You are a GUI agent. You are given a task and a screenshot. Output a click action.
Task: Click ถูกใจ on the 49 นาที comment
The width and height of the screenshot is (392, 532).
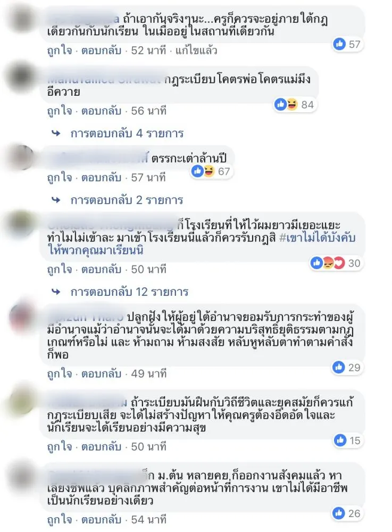[x=60, y=373]
